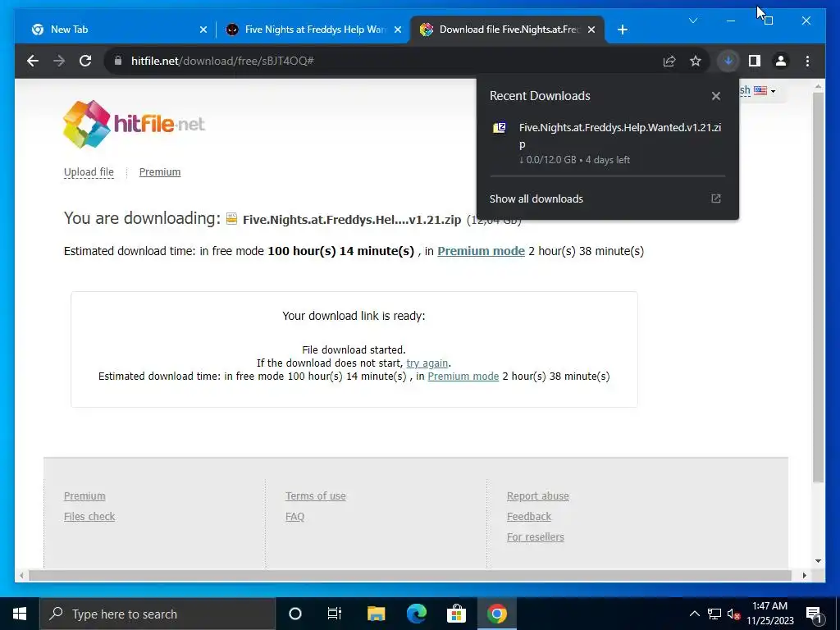Toggle the Chrome downloads toolbar icon
840x630 pixels.
pos(728,61)
